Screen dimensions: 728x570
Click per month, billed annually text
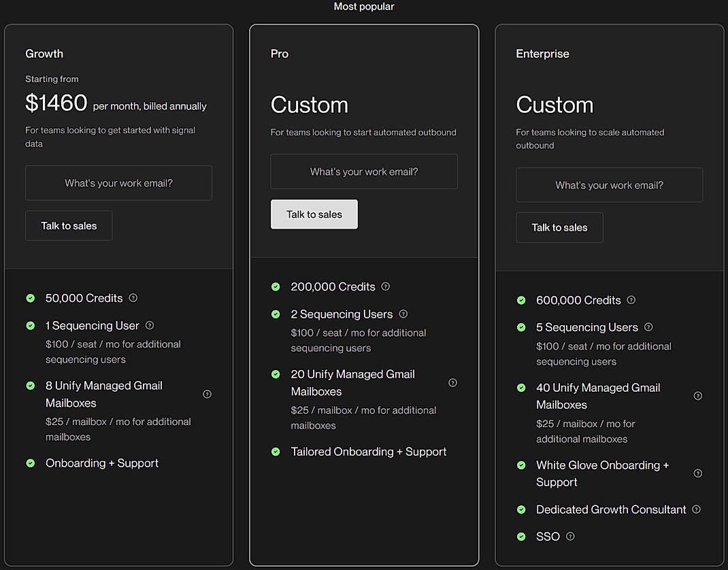point(150,106)
